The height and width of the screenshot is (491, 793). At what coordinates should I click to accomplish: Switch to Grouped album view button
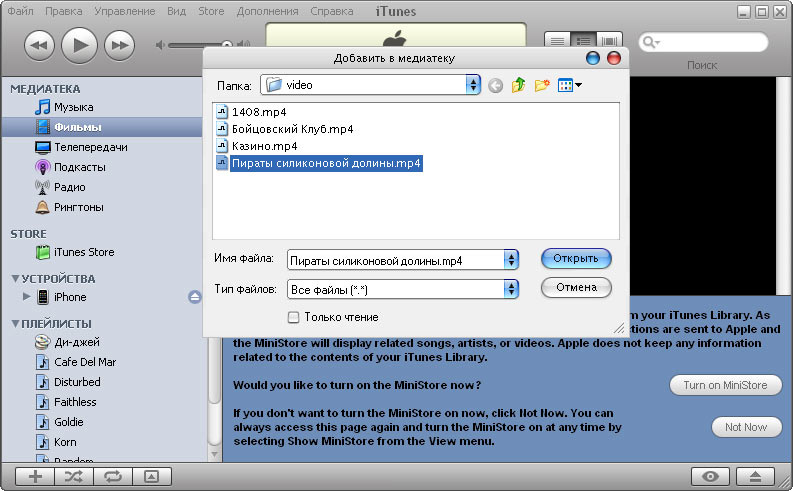584,41
